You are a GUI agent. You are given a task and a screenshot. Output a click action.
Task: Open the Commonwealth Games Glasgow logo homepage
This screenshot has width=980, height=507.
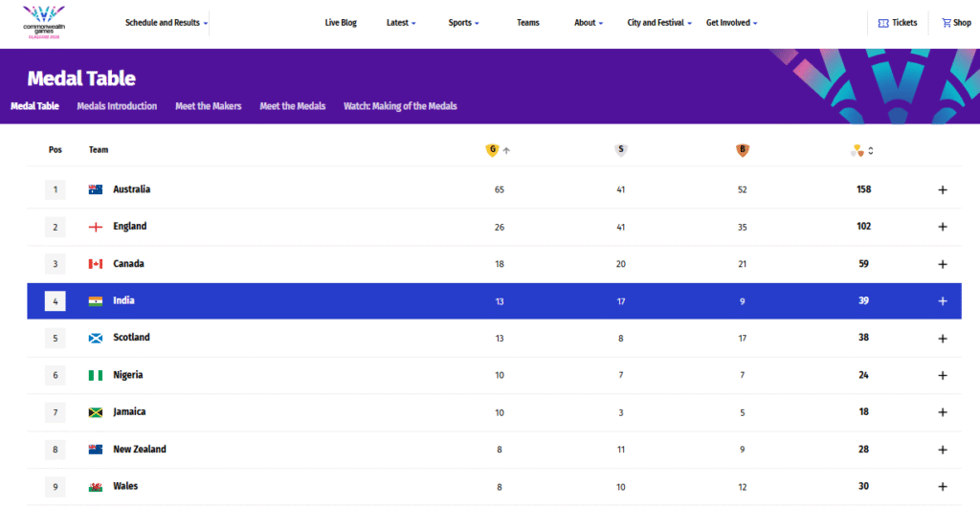coord(44,22)
